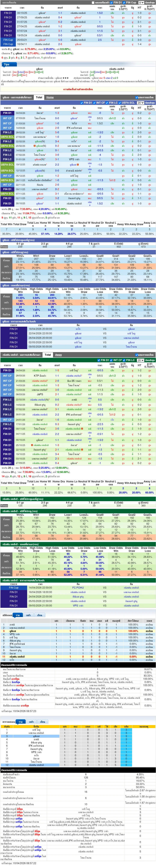The image size is (156, 868).
Task: Open the head-to-head match count dropdown showing 8
Action: 141,3
